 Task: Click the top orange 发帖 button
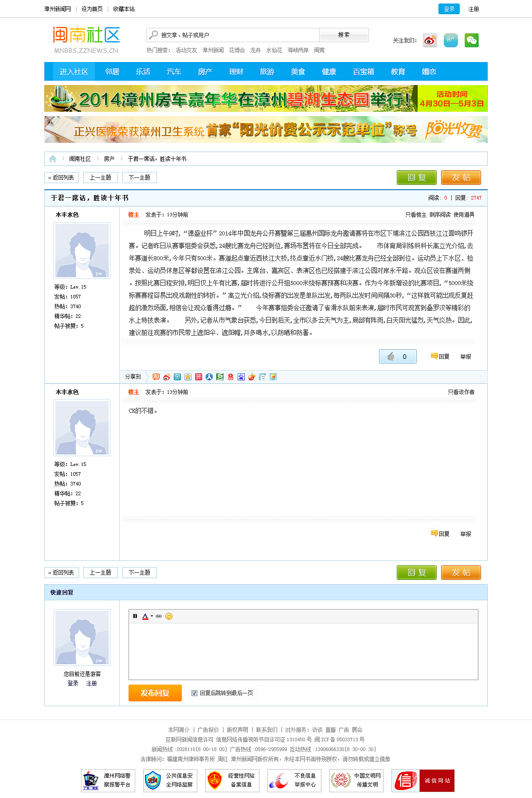tap(461, 177)
